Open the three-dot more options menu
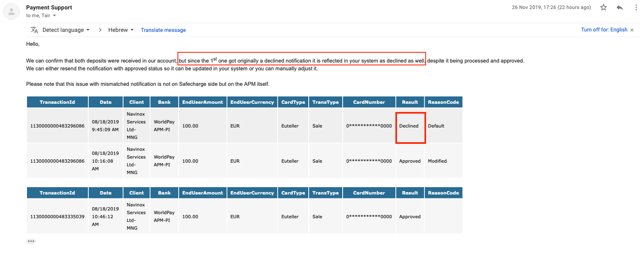Viewport: 644px width, 255px height. [636, 8]
